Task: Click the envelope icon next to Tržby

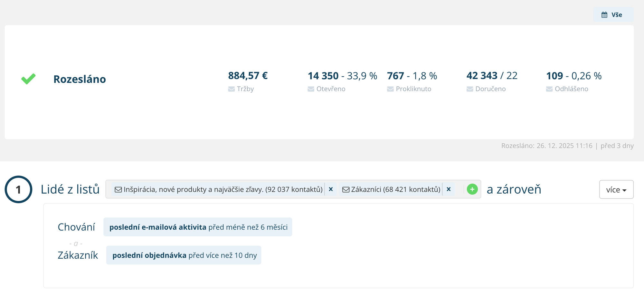Action: (x=231, y=89)
